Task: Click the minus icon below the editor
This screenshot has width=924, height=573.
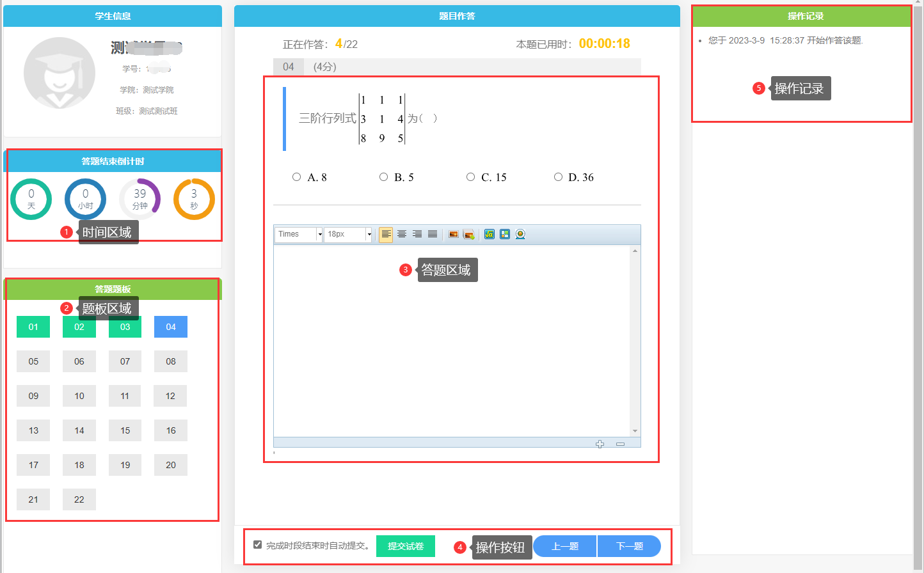Action: [620, 444]
